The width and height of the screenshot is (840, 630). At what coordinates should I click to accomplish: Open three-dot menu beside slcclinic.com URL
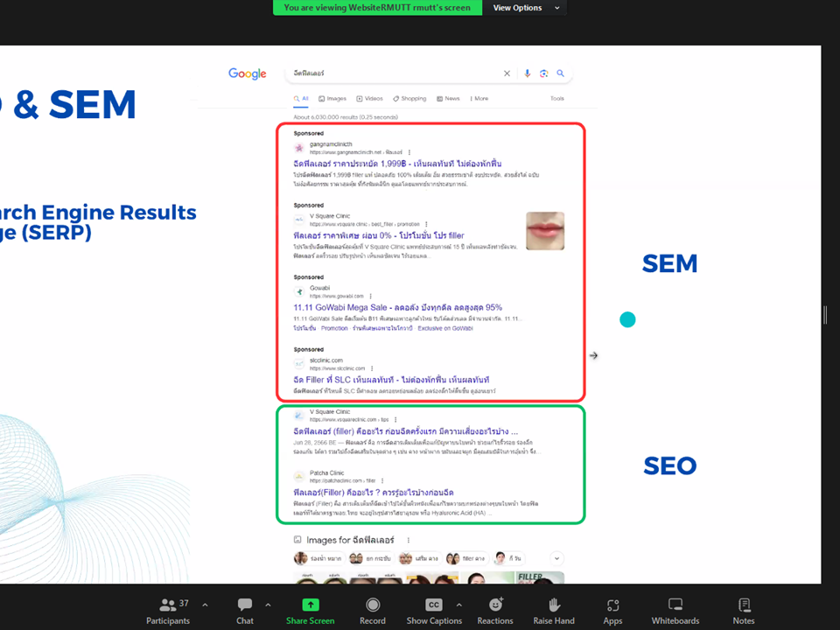click(372, 368)
